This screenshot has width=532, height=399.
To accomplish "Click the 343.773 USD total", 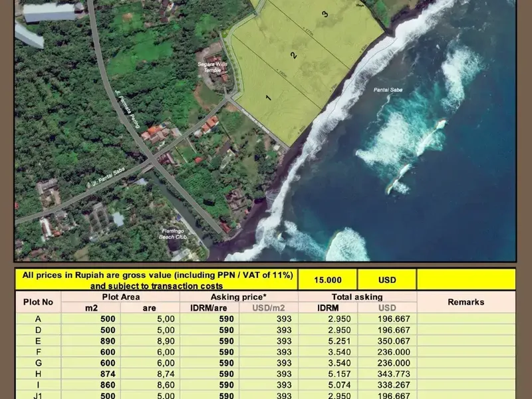I will [394, 374].
